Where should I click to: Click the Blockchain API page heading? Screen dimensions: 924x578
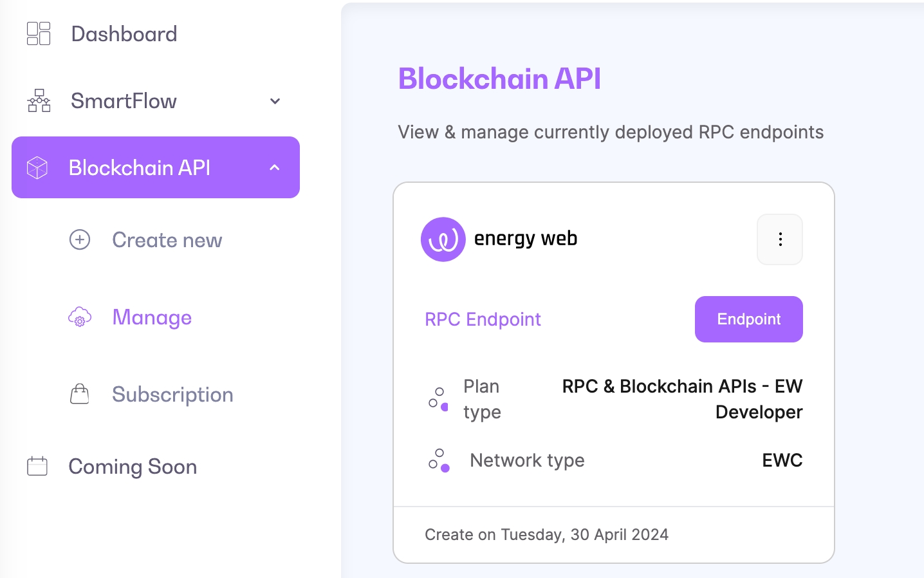pyautogui.click(x=499, y=79)
